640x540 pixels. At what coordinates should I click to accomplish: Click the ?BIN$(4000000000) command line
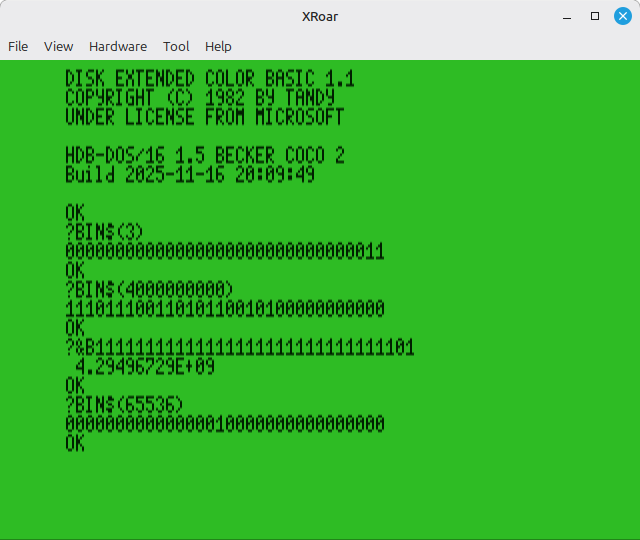coord(149,290)
